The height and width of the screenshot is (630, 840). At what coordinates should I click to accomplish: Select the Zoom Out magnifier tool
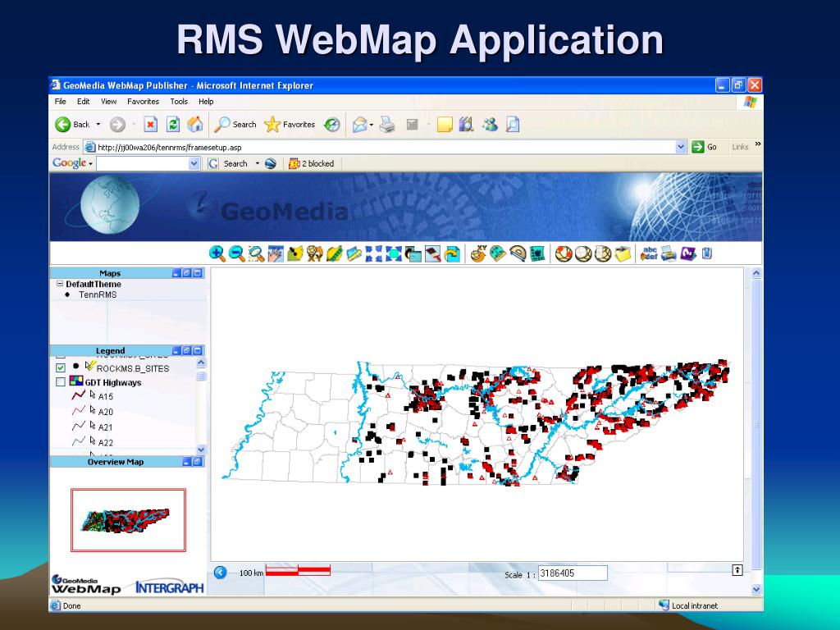tap(237, 253)
